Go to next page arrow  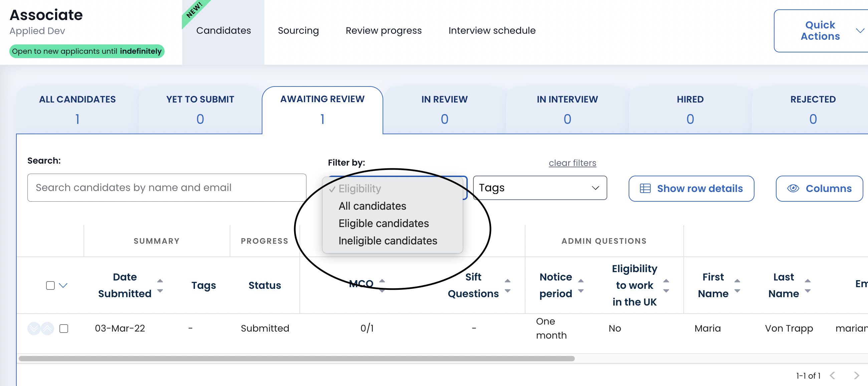[856, 375]
